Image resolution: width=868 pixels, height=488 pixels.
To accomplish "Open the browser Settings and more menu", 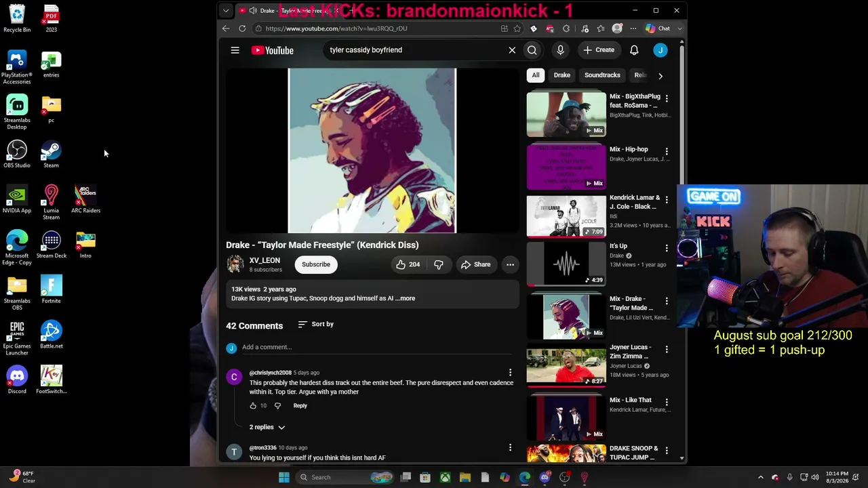I will click(633, 28).
